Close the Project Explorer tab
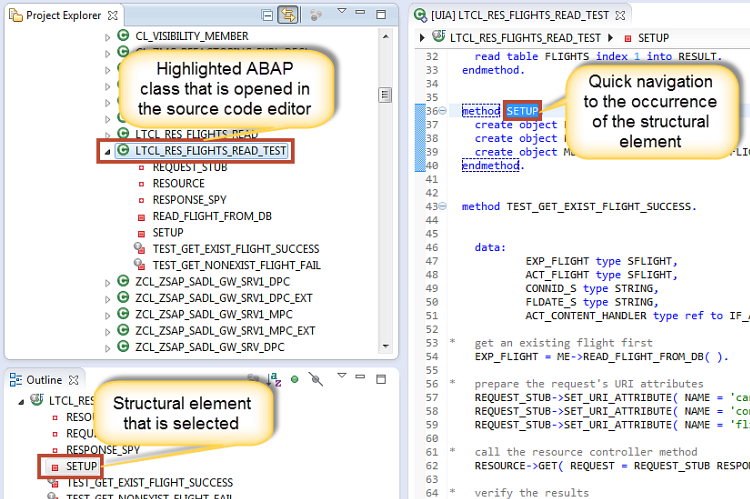 click(113, 15)
